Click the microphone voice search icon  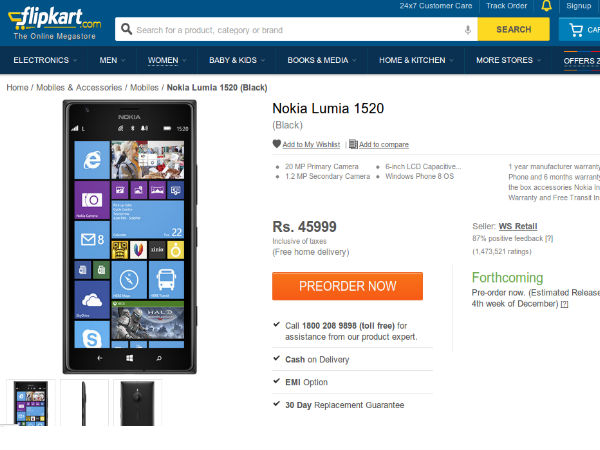pyautogui.click(x=467, y=30)
